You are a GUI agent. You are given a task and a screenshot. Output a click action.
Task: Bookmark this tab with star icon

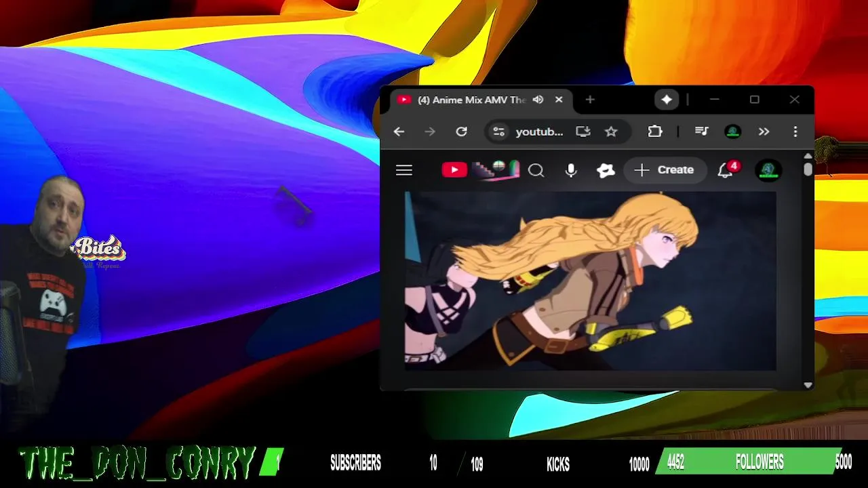pyautogui.click(x=611, y=131)
